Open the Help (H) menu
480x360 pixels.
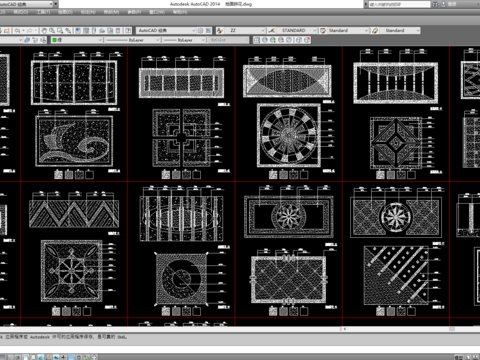pyautogui.click(x=180, y=12)
